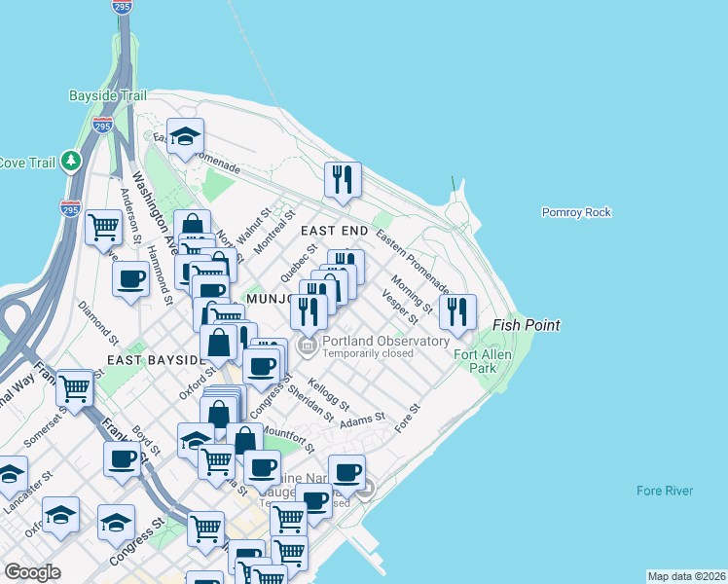
Task: Click the coffee marker over Maine Narrow Gauge label
Action: (346, 475)
